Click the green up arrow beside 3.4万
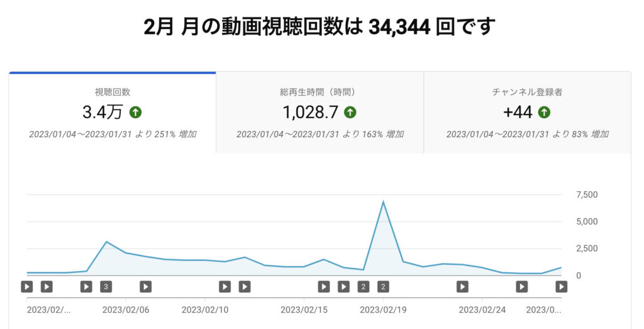 click(x=135, y=113)
